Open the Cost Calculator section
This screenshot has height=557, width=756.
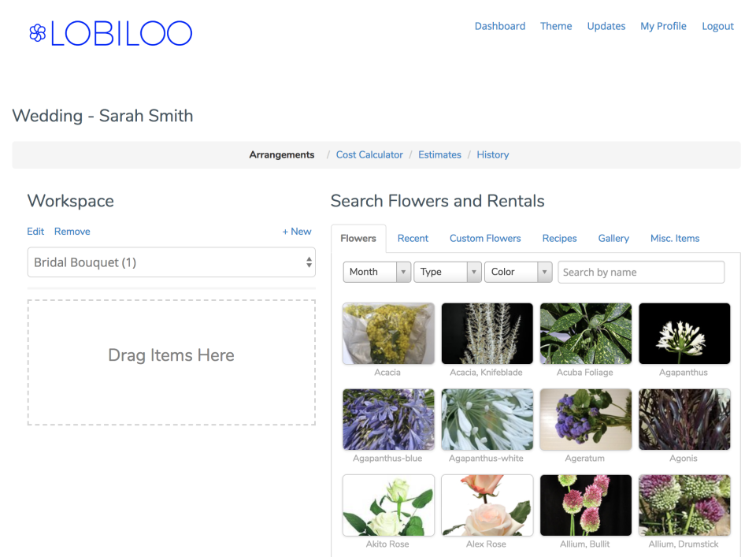click(x=369, y=154)
